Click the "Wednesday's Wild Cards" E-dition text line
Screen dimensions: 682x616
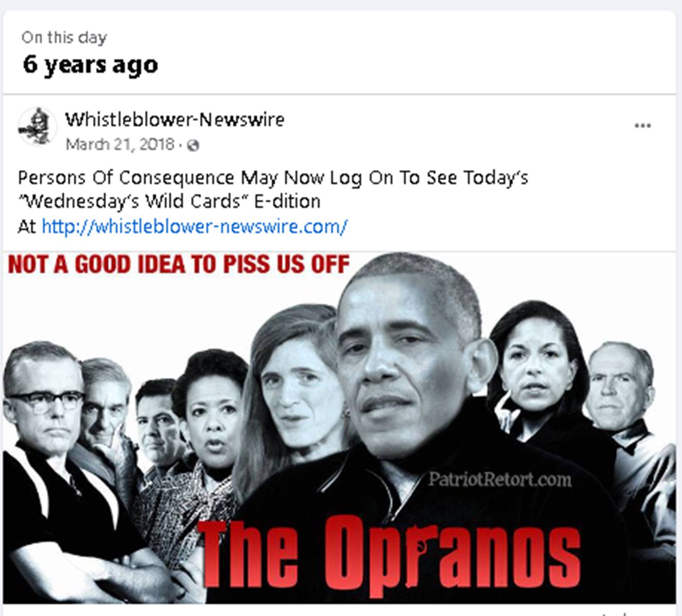click(169, 201)
